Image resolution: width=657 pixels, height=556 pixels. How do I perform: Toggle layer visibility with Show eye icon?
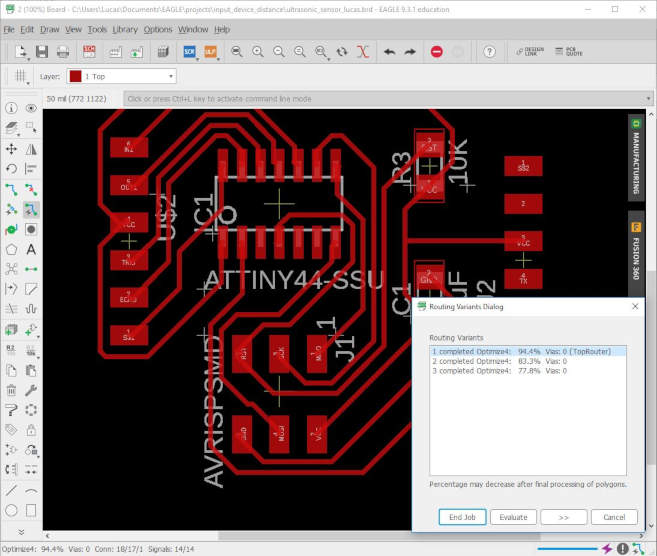(31, 108)
